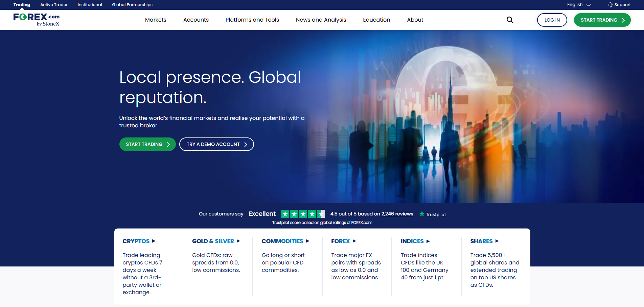Screen dimensions: 644x307
Task: Click the FOREX.com by StoneX logo
Action: click(37, 20)
